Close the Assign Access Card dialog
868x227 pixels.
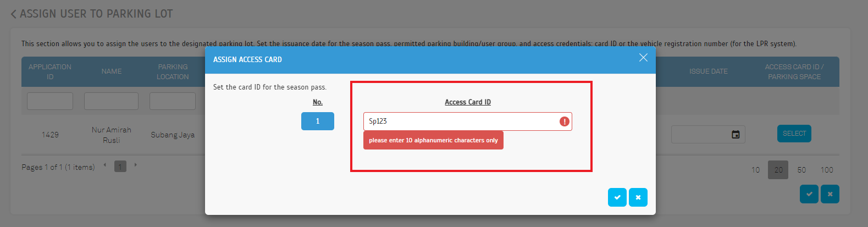pyautogui.click(x=643, y=58)
